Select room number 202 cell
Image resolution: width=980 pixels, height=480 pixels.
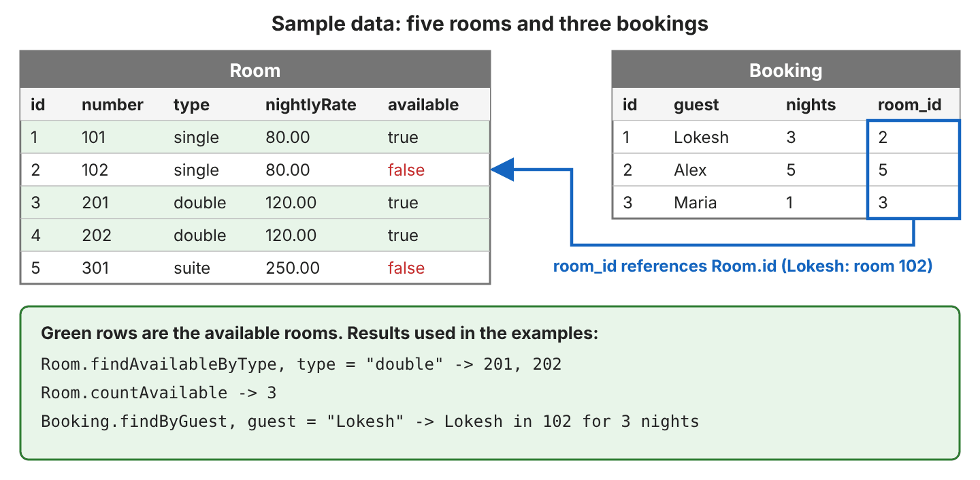[95, 236]
